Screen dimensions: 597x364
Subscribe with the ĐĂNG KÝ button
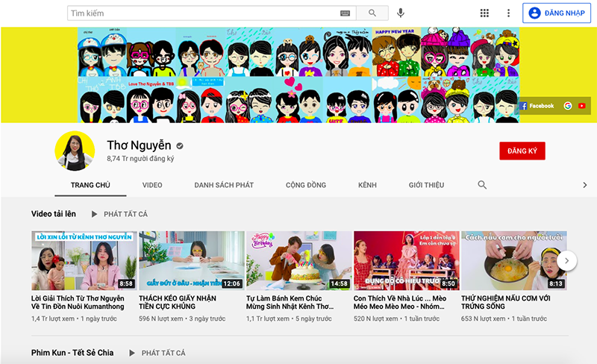tap(522, 151)
